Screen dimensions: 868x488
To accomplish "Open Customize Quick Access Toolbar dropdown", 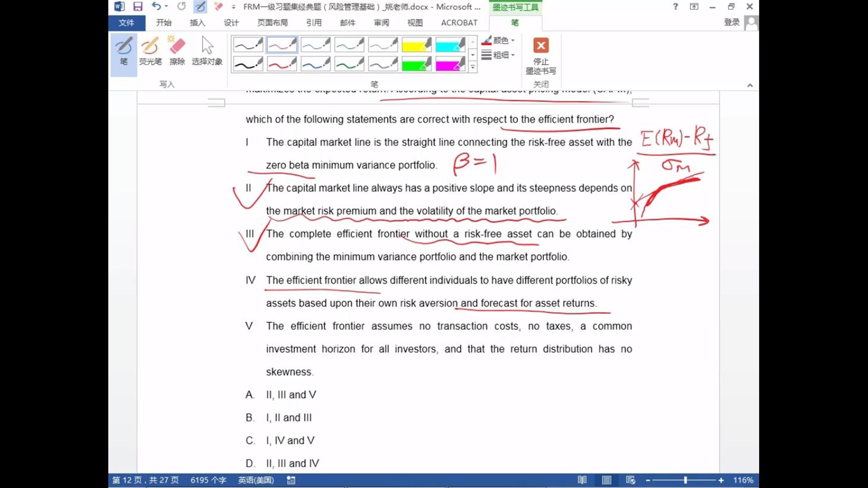I will [x=234, y=7].
